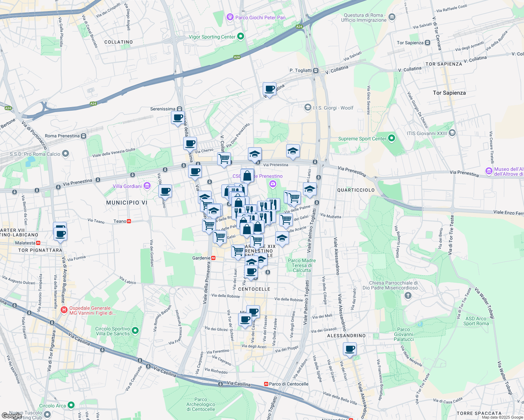Click the Museo dell'Abitare dell'Altrove marker

point(488,171)
